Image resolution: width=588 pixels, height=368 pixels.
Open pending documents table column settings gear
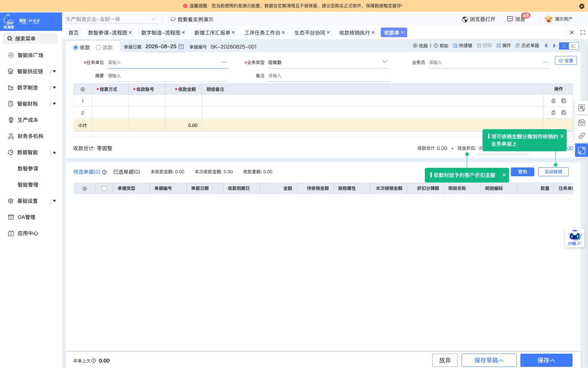coord(85,189)
